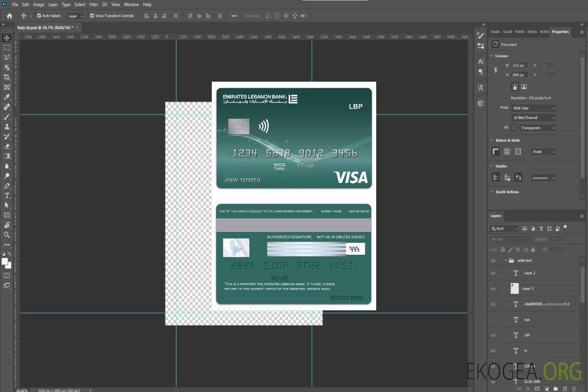Image resolution: width=588 pixels, height=392 pixels.
Task: Open the Kind layer filter dropdown
Action: click(504, 229)
